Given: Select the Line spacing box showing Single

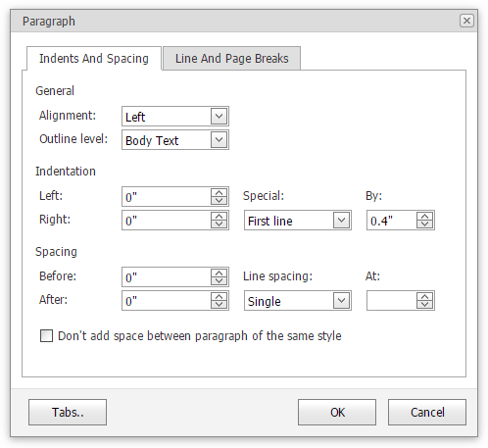Looking at the screenshot, I should tap(298, 301).
